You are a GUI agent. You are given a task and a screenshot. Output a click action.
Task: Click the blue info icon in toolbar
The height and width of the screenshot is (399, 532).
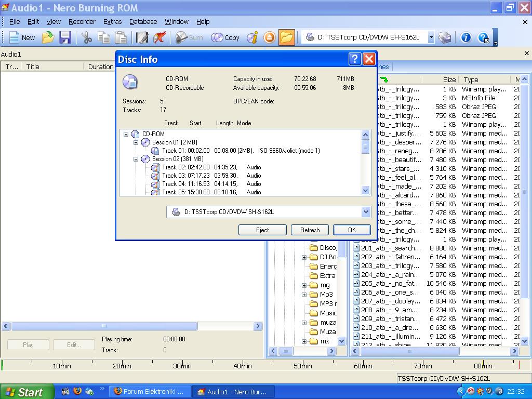[466, 37]
